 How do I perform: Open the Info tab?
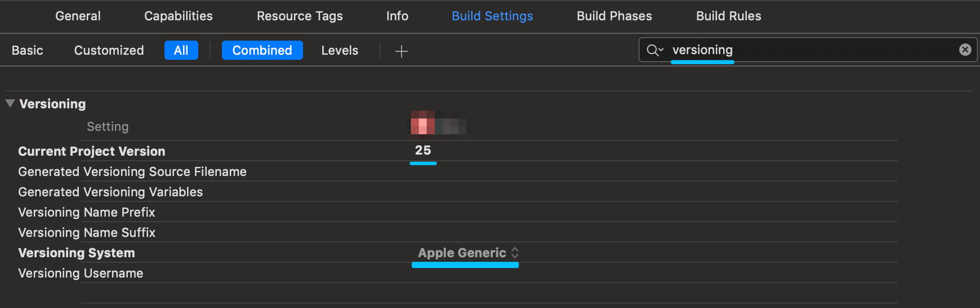coord(397,16)
